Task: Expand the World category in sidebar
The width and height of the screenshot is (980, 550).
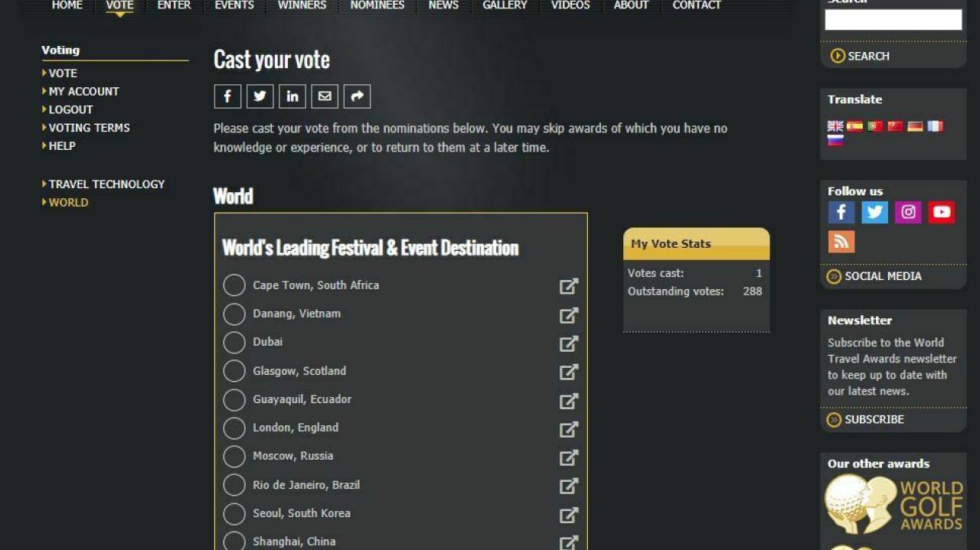Action: pos(68,203)
